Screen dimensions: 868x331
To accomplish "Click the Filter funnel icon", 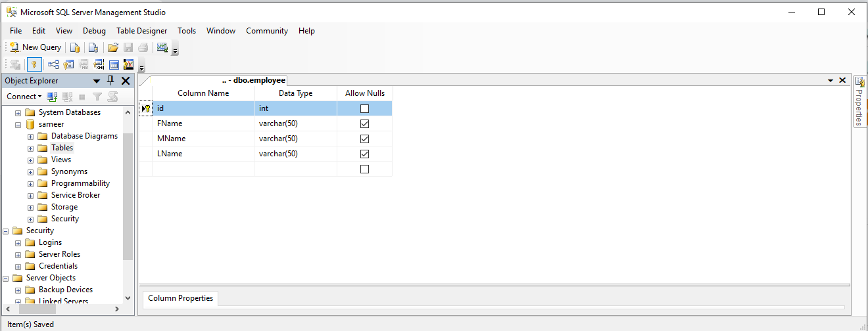I will click(97, 97).
